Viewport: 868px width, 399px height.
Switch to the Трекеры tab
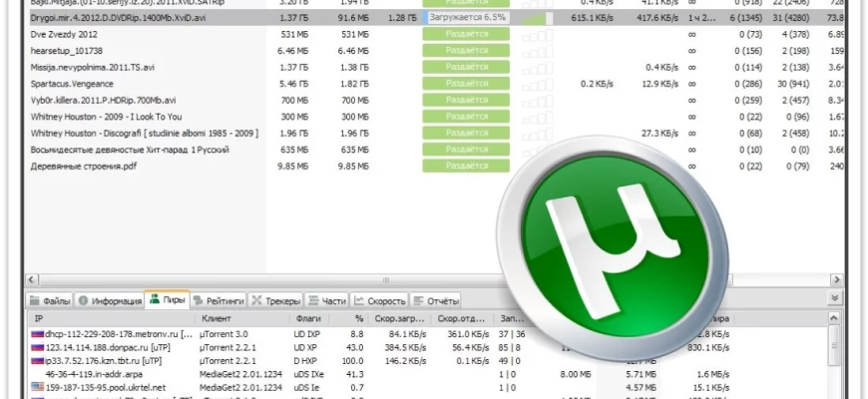(275, 301)
